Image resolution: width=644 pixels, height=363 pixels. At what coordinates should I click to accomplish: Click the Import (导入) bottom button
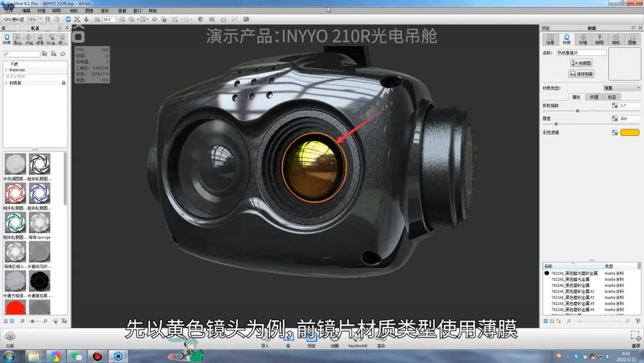pos(265,341)
